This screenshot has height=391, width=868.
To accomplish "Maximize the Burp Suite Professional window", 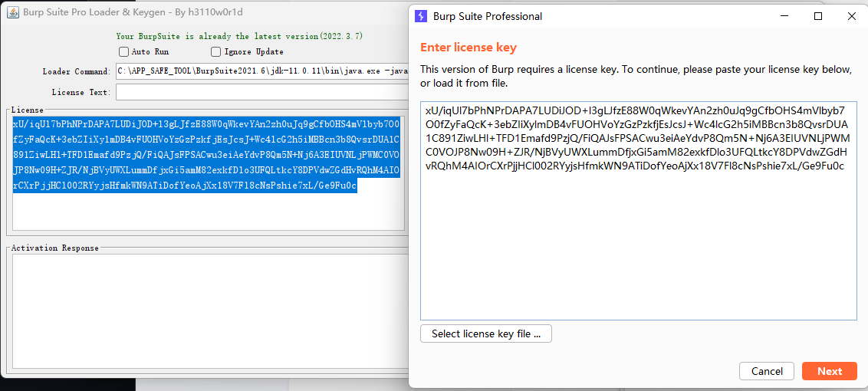I will click(x=817, y=17).
